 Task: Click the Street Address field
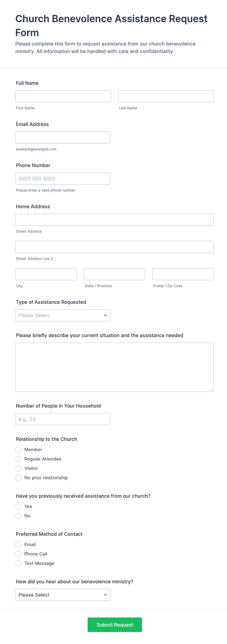pyautogui.click(x=114, y=220)
